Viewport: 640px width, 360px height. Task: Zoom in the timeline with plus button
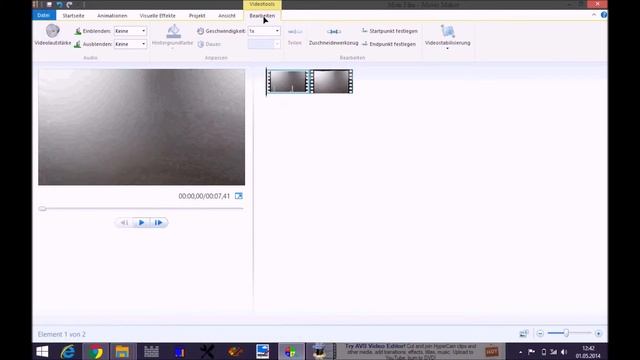coord(598,333)
